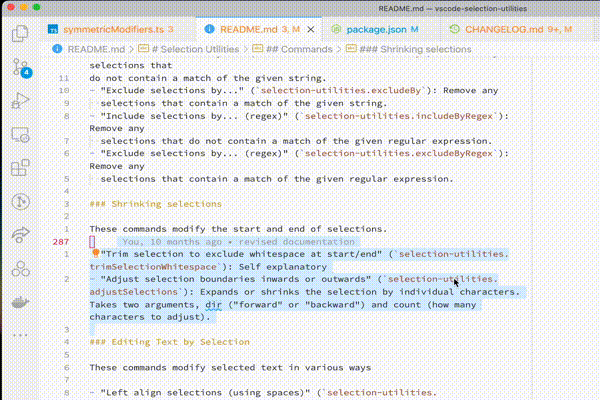The image size is (600, 400).
Task: Click the underlined word 'dir'
Action: click(214, 305)
